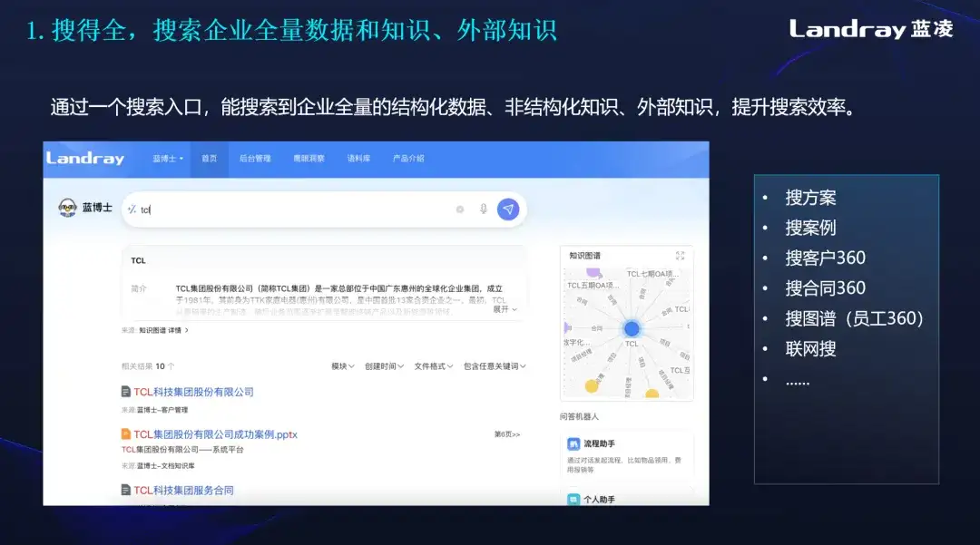Viewport: 980px width, 545px height.
Task: Click the yellow node at bottom-left of knowledge graph
Action: [x=592, y=385]
